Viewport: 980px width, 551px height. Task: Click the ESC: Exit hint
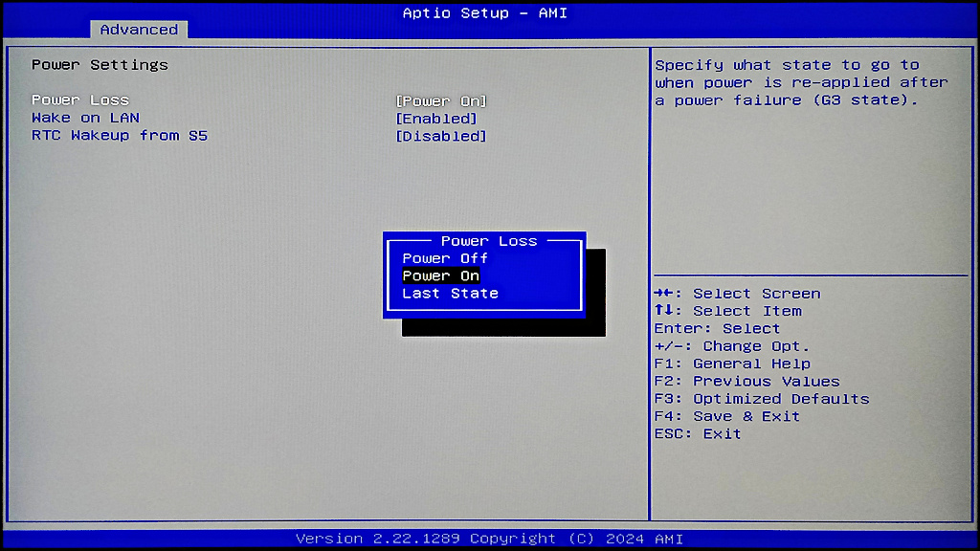point(700,433)
